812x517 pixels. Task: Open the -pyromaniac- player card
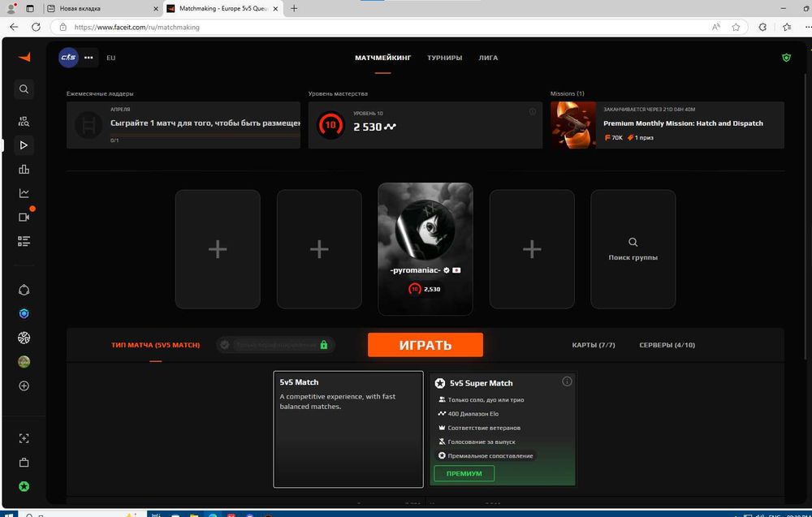(x=425, y=249)
